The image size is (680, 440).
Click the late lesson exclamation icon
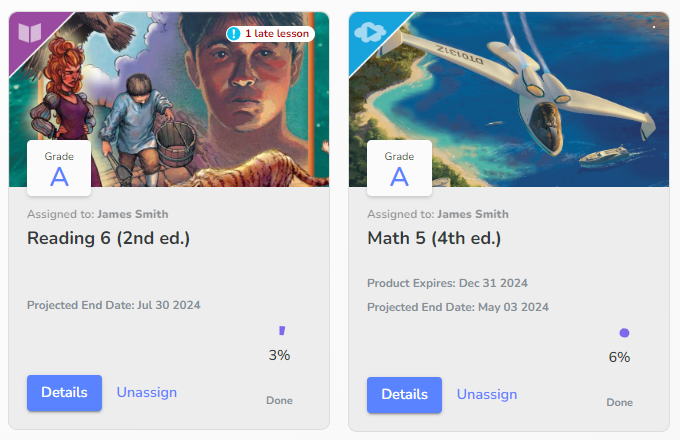point(234,33)
